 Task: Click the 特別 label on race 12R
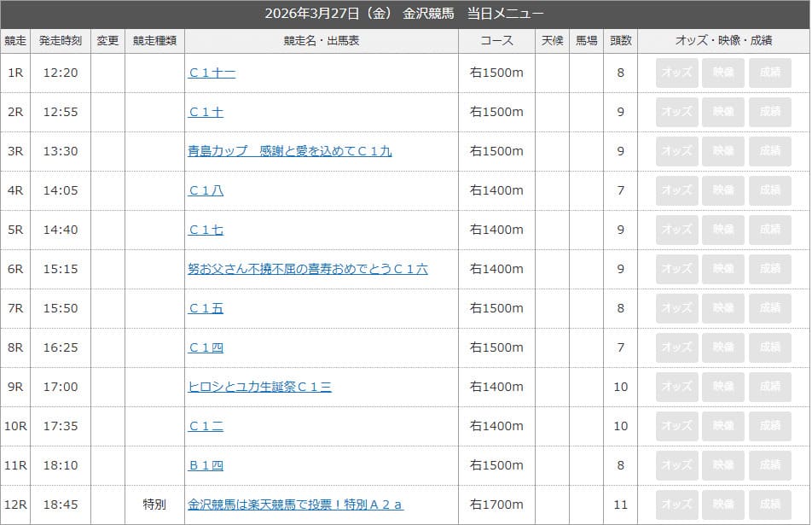152,505
